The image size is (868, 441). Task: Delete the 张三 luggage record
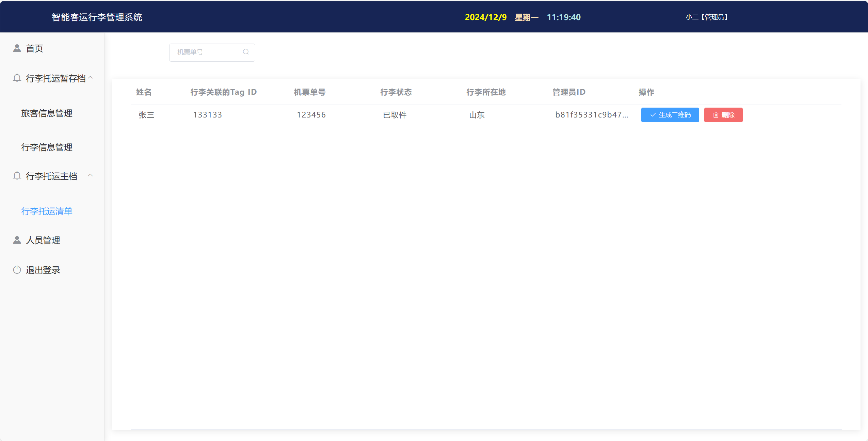coord(723,115)
